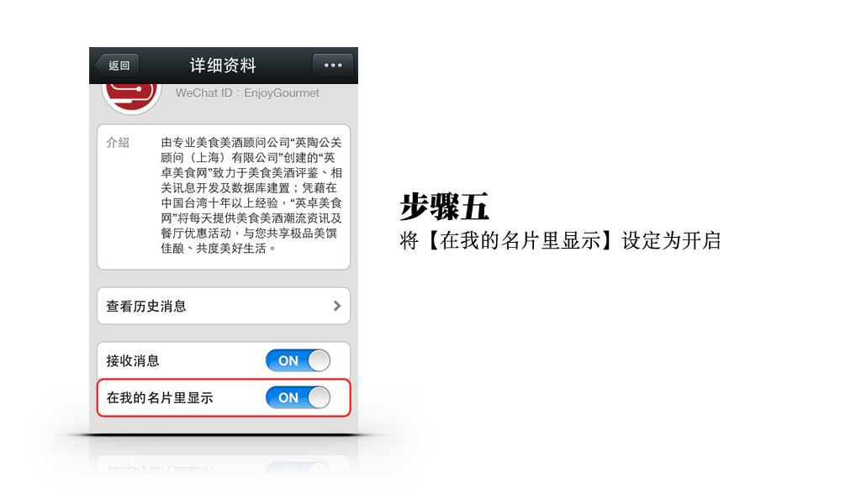This screenshot has width=861, height=504.
Task: Tap the 返回 back button
Action: [117, 66]
